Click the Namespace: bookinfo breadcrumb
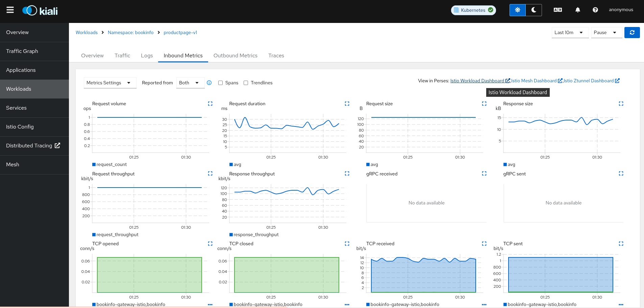The image size is (644, 308). 130,33
